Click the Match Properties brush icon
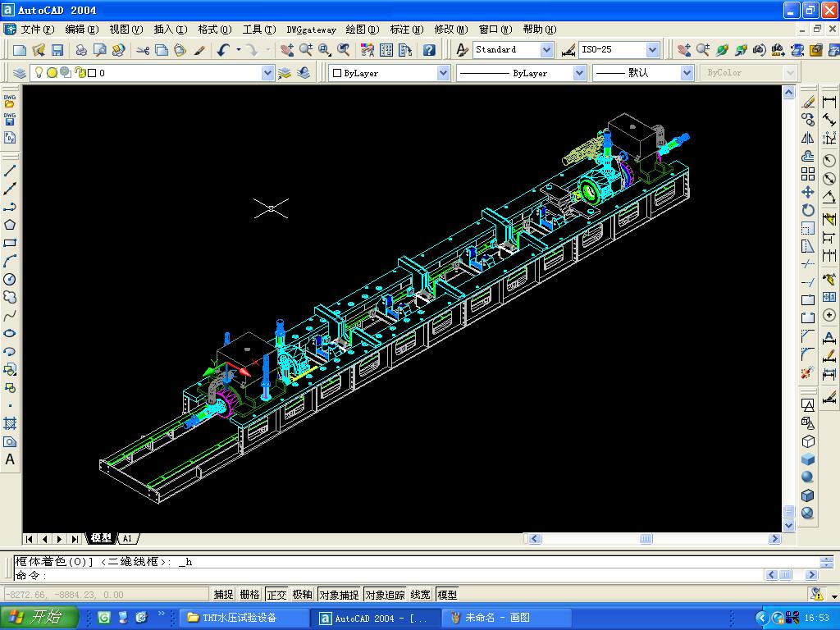The height and width of the screenshot is (630, 840). click(x=199, y=50)
